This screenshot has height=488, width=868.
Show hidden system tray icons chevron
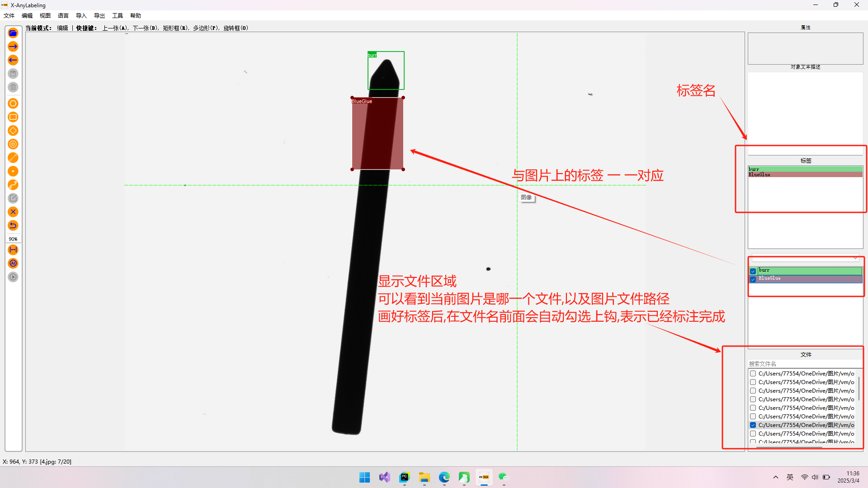[x=776, y=477]
